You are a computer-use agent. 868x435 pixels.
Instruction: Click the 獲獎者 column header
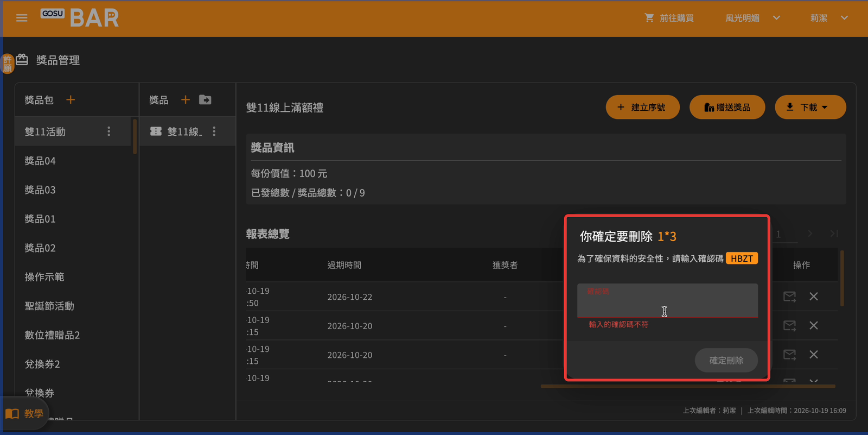coord(505,265)
